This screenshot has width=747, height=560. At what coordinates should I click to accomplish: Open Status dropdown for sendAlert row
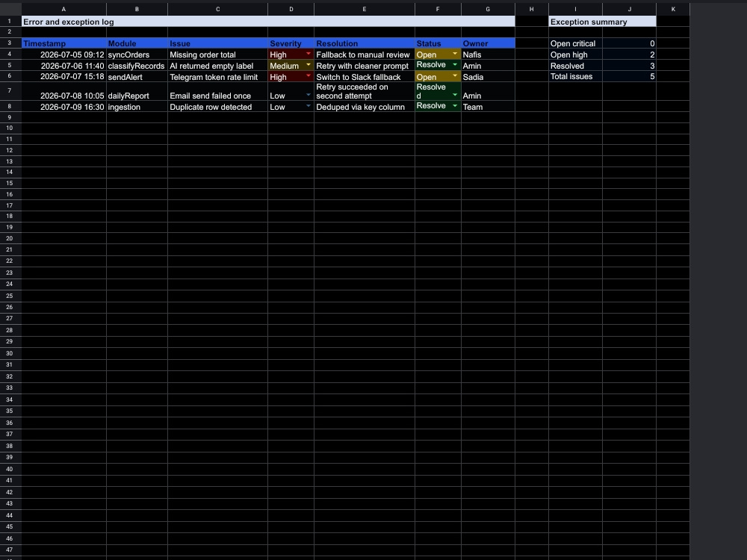point(455,75)
